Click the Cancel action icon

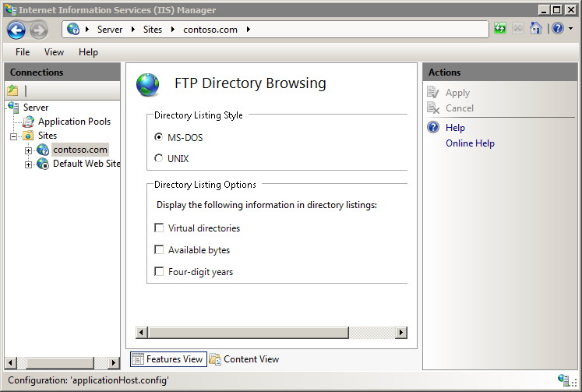433,108
